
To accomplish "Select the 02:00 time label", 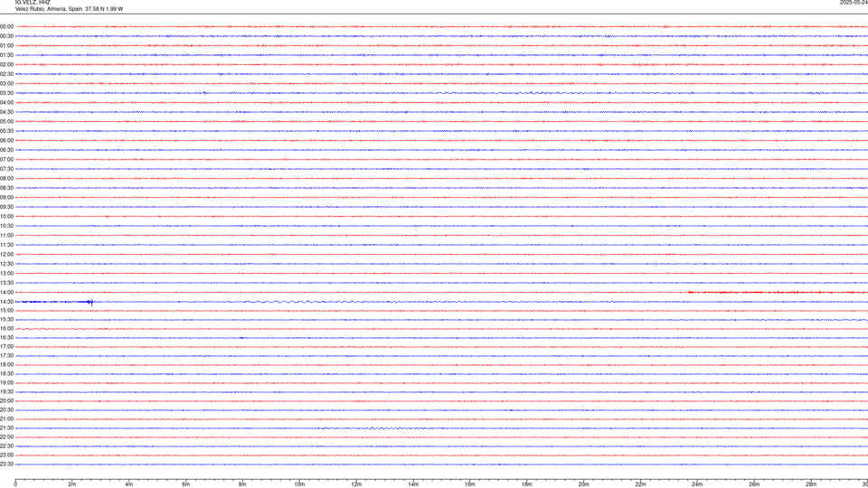I will [6, 65].
